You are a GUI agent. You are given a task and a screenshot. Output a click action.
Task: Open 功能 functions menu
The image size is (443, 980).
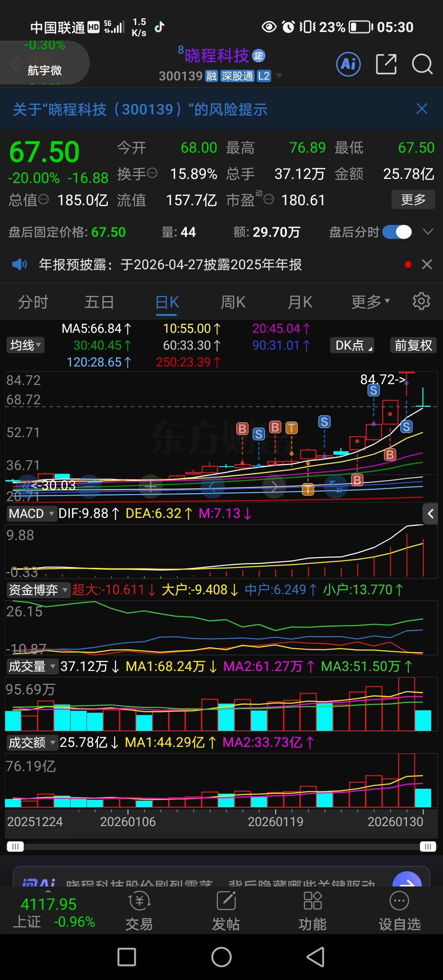coord(313,911)
